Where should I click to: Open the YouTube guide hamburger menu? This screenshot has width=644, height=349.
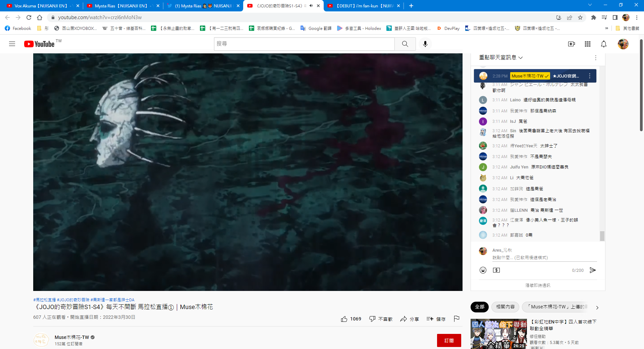12,44
